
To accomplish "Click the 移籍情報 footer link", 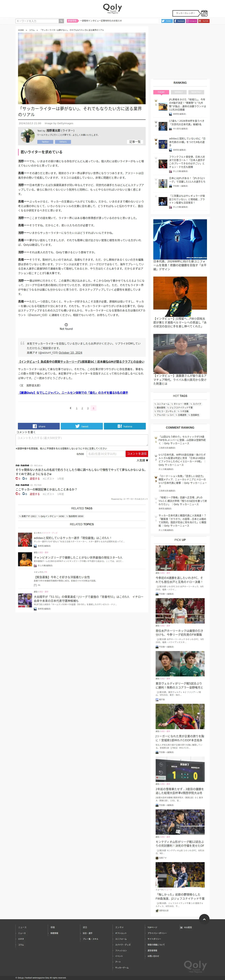I will pyautogui.click(x=54, y=933).
